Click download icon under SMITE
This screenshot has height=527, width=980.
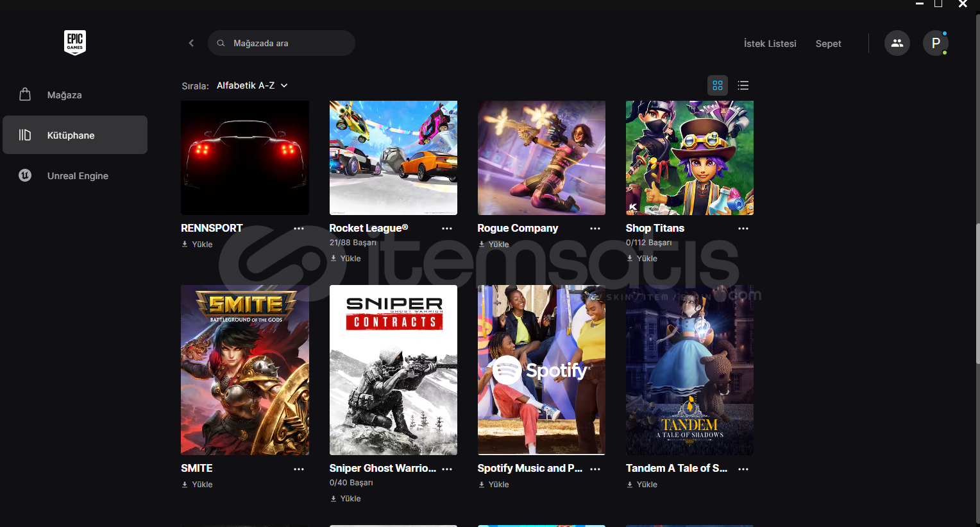(185, 485)
